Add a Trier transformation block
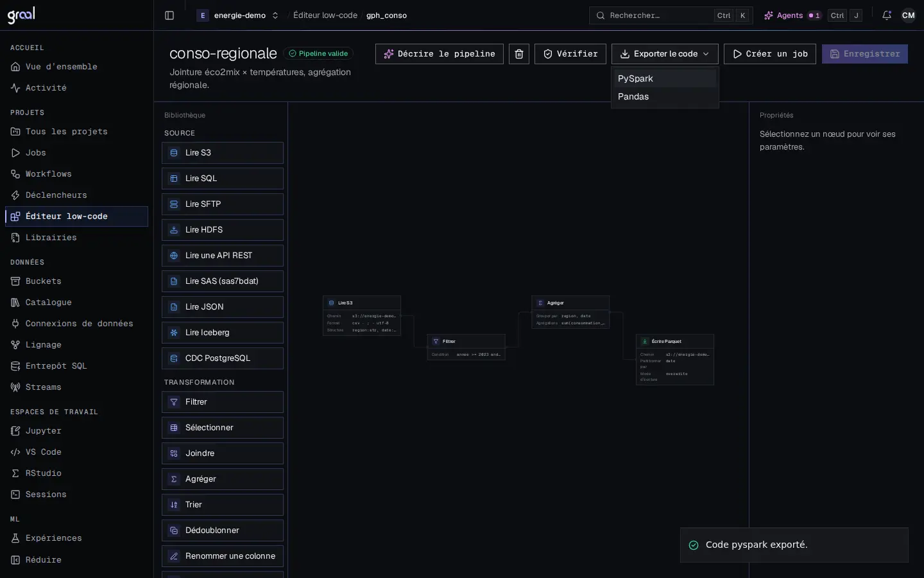This screenshot has width=924, height=578. (223, 505)
